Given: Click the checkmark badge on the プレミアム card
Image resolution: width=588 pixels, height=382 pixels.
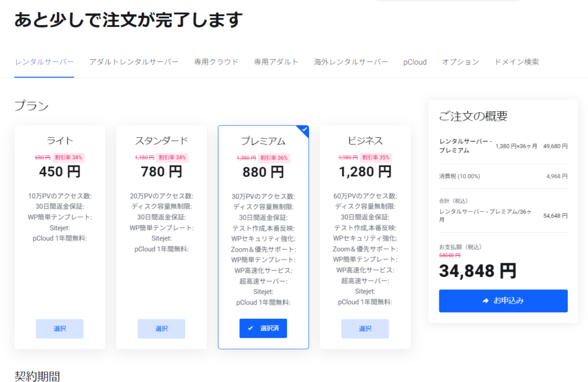Looking at the screenshot, I should tap(304, 130).
